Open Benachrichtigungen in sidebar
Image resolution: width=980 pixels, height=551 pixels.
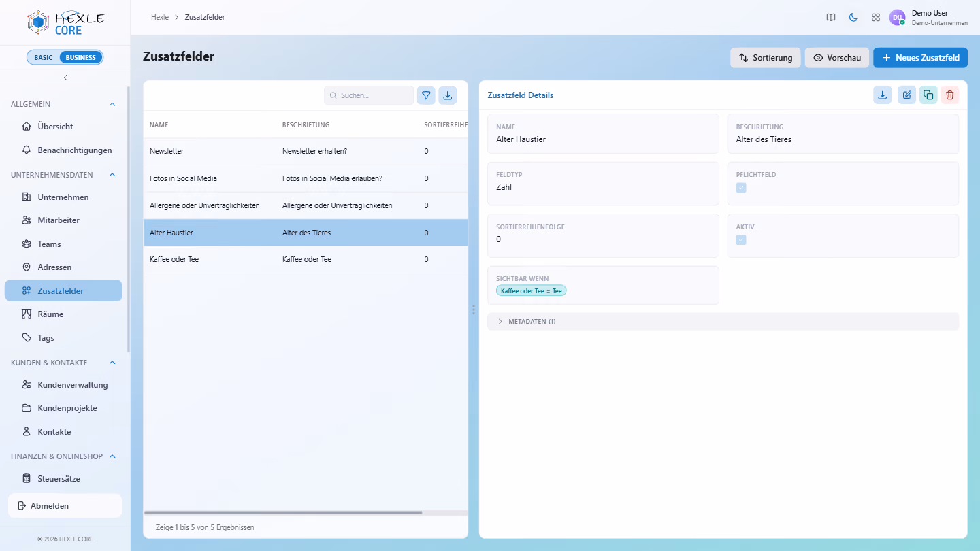[63, 150]
